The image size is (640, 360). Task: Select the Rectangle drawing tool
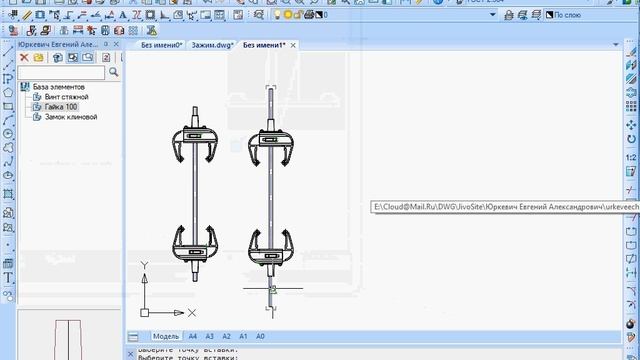point(8,107)
